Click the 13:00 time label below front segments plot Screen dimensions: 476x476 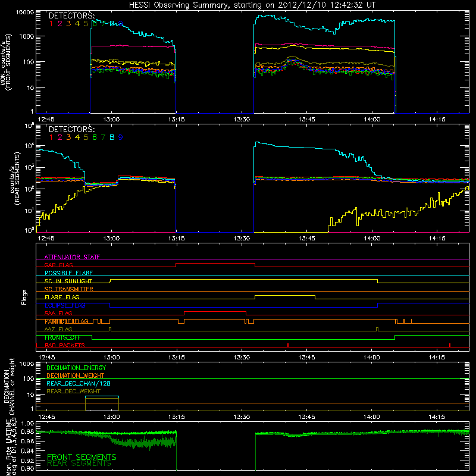(x=111, y=120)
